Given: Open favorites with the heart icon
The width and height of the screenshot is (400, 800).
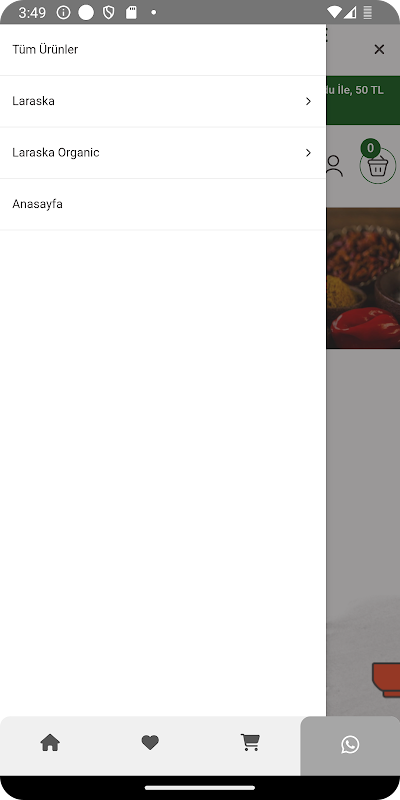Looking at the screenshot, I should coord(150,743).
